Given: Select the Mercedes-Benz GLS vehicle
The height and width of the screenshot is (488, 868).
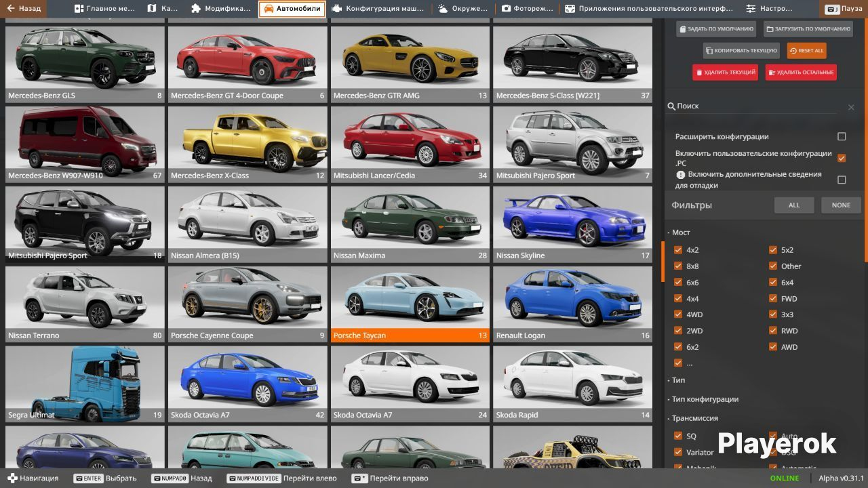Looking at the screenshot, I should pos(85,64).
